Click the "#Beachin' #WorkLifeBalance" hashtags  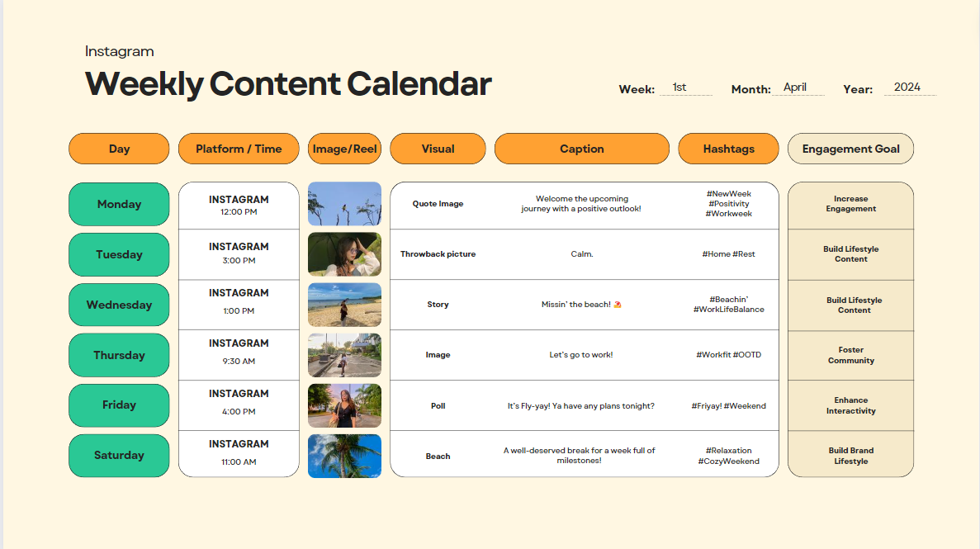point(729,305)
